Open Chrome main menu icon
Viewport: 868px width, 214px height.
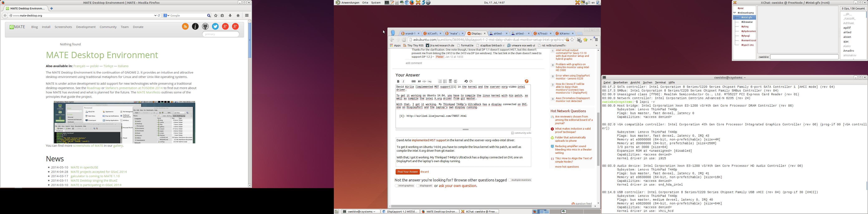pyautogui.click(x=596, y=40)
